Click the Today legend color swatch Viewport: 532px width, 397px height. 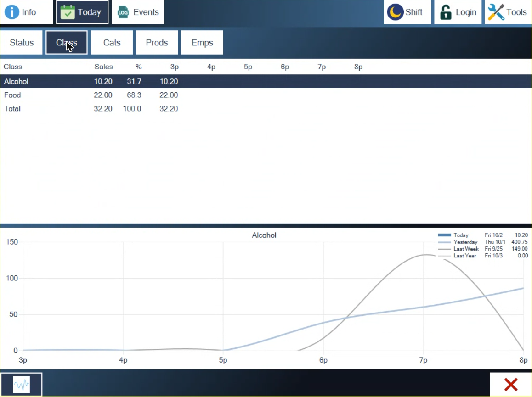click(x=444, y=235)
